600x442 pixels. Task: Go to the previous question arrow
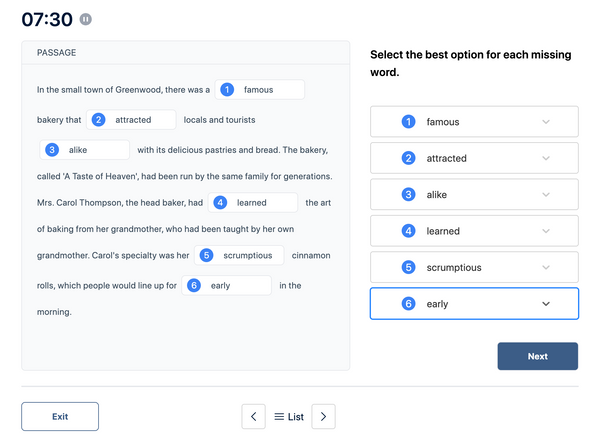(253, 416)
